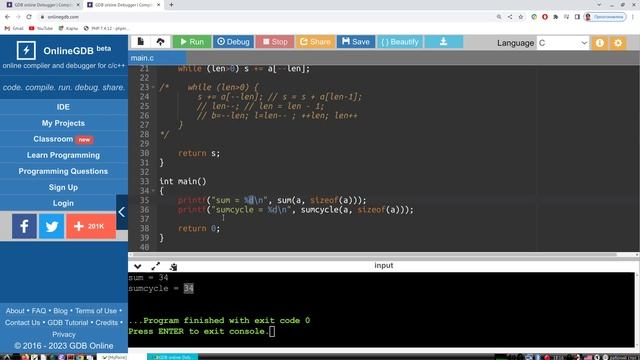Open editor settings gear icon
The height and width of the screenshot is (360, 640).
[618, 43]
